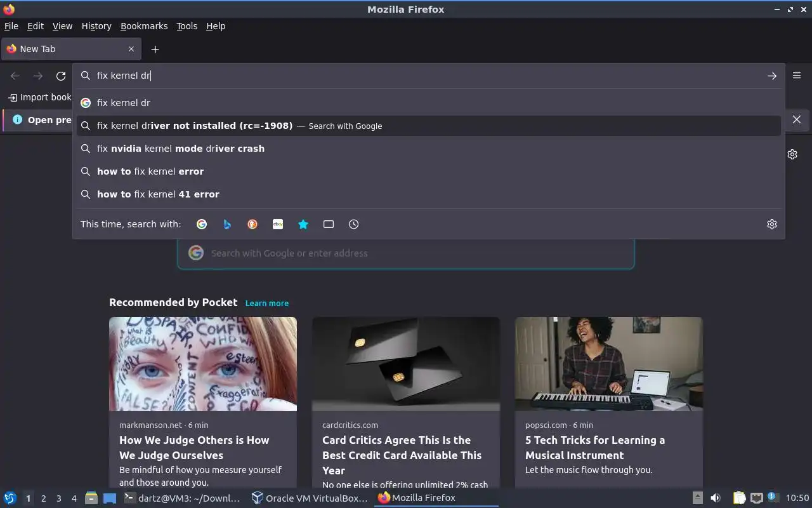Click the notification tray icon beside the clock
The image size is (812, 508).
773,497
